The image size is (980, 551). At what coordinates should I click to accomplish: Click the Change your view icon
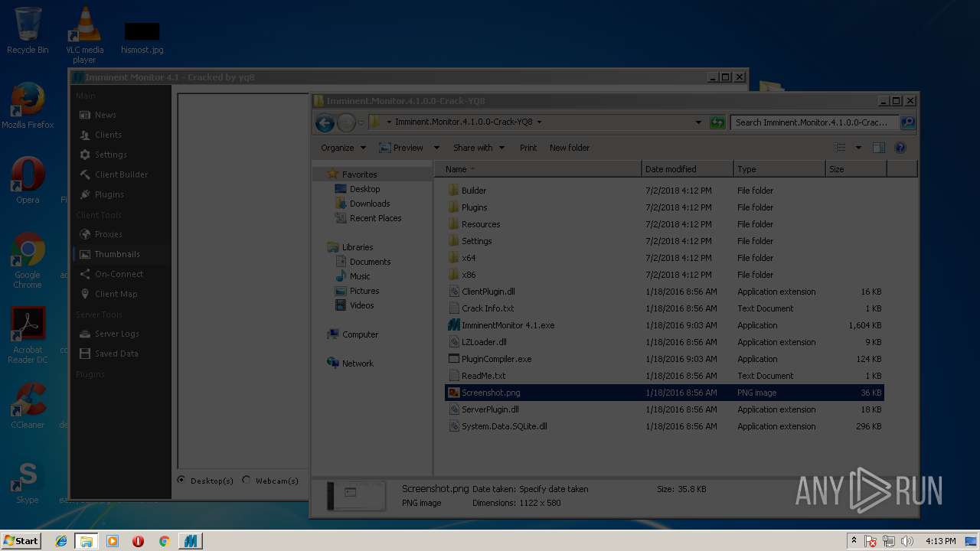(840, 148)
